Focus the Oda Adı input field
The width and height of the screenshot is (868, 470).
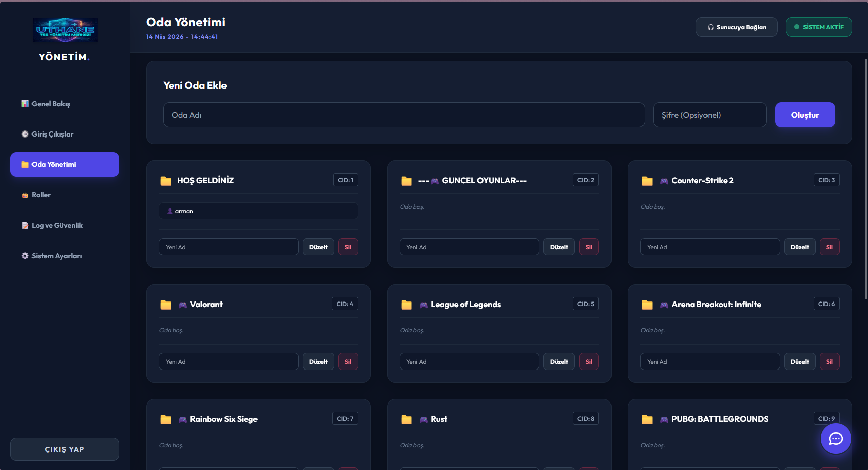coord(404,115)
